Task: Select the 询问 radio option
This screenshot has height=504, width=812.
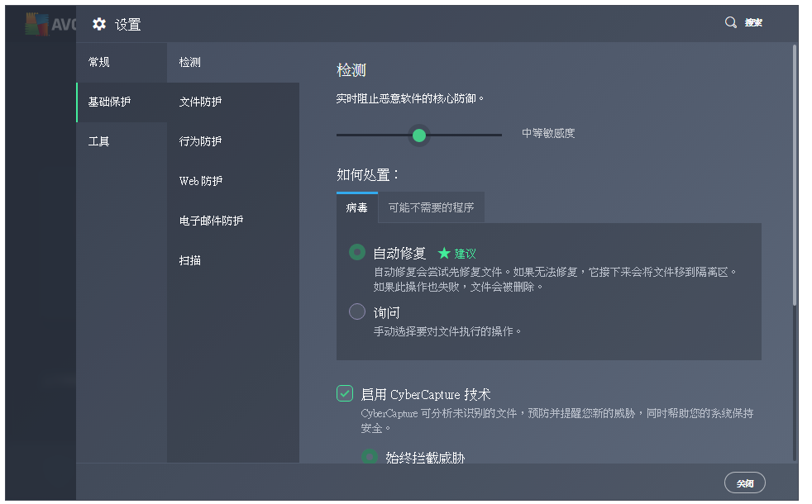Action: (356, 311)
